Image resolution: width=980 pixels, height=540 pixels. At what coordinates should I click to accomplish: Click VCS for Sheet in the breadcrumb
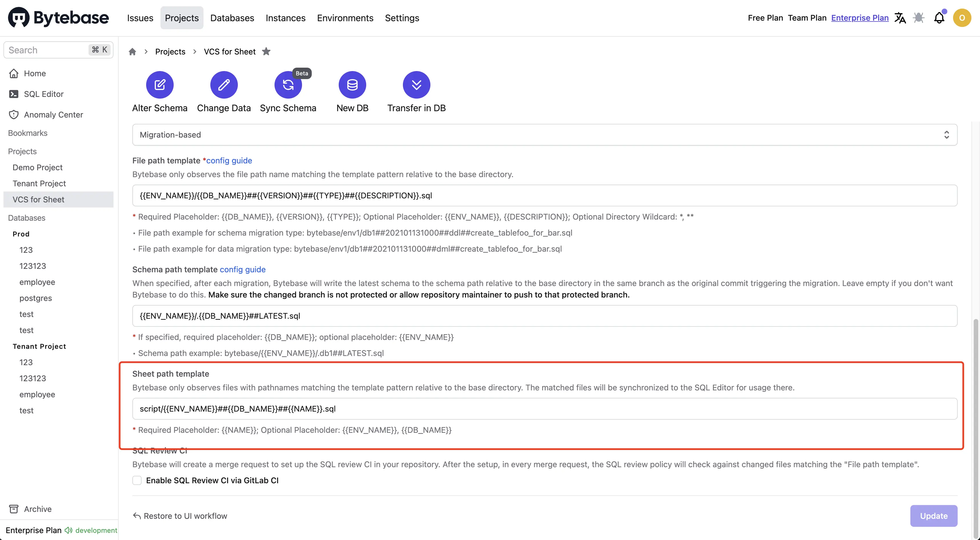[230, 51]
